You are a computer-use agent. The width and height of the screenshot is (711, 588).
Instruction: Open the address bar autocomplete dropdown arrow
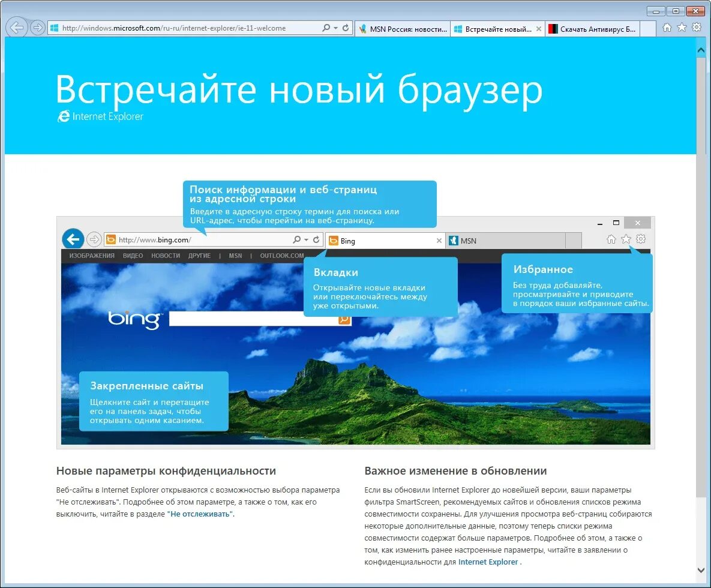pyautogui.click(x=336, y=28)
